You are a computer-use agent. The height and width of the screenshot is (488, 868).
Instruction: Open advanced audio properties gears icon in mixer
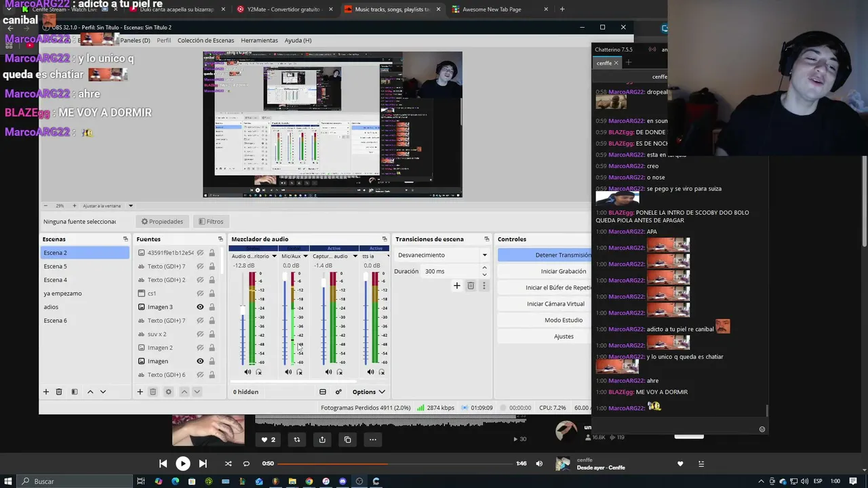pos(338,392)
